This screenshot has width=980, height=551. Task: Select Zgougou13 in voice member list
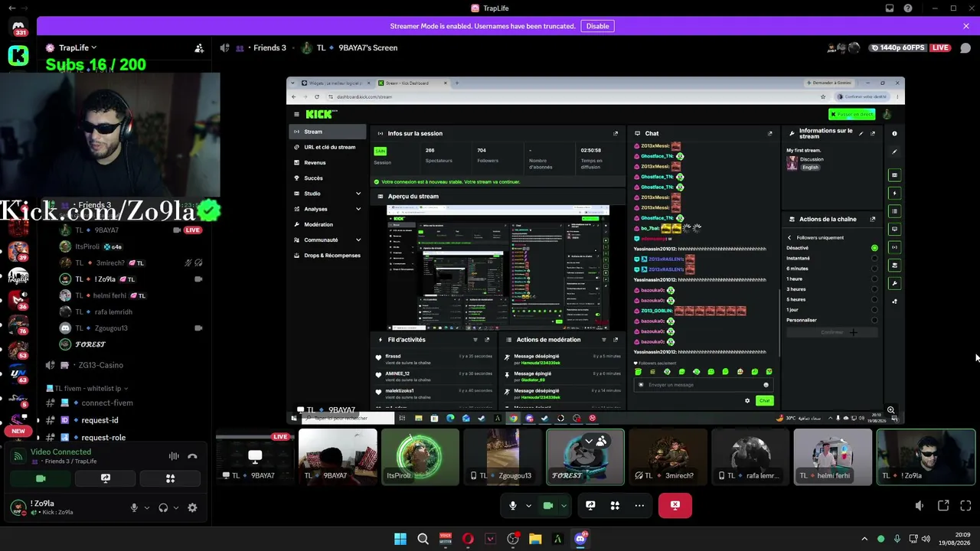pyautogui.click(x=111, y=328)
